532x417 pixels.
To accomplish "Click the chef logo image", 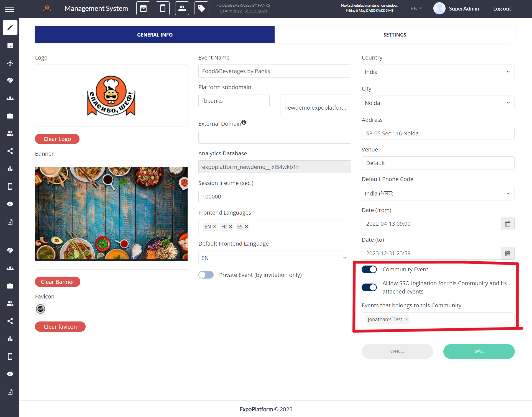I will [x=111, y=96].
